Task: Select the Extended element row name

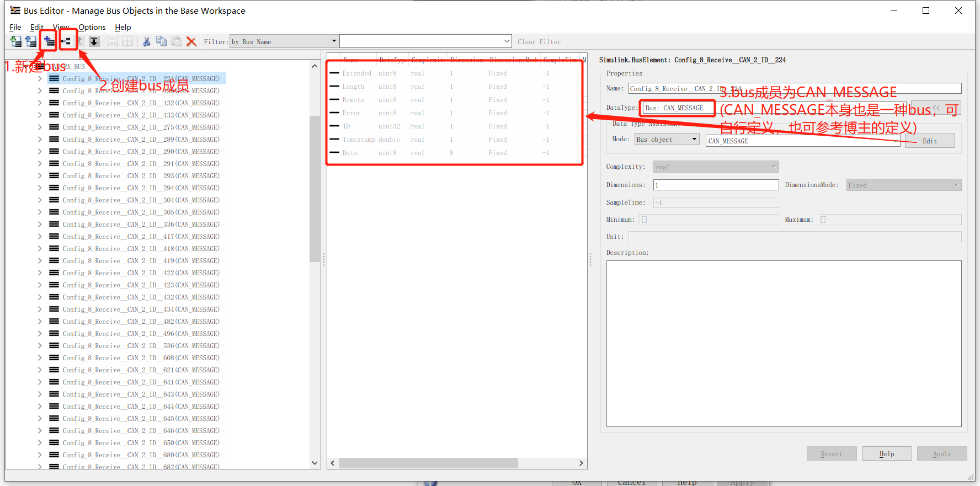Action: click(x=357, y=73)
